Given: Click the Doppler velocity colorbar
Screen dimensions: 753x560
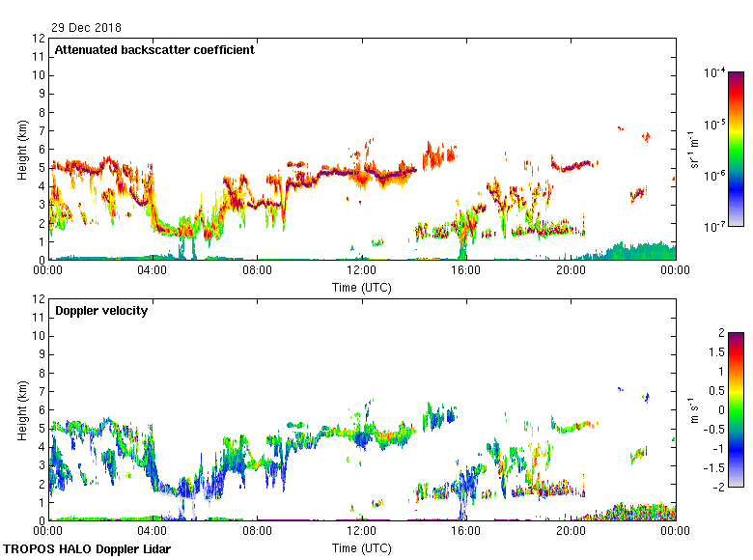Looking at the screenshot, I should point(736,408).
